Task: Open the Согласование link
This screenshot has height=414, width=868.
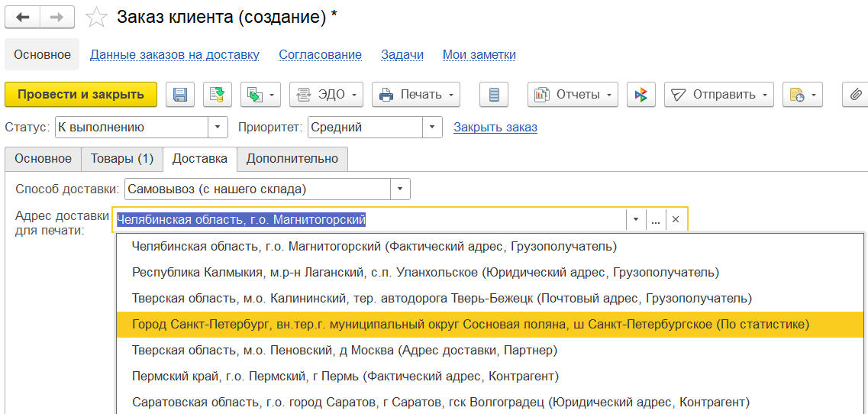Action: pos(321,55)
